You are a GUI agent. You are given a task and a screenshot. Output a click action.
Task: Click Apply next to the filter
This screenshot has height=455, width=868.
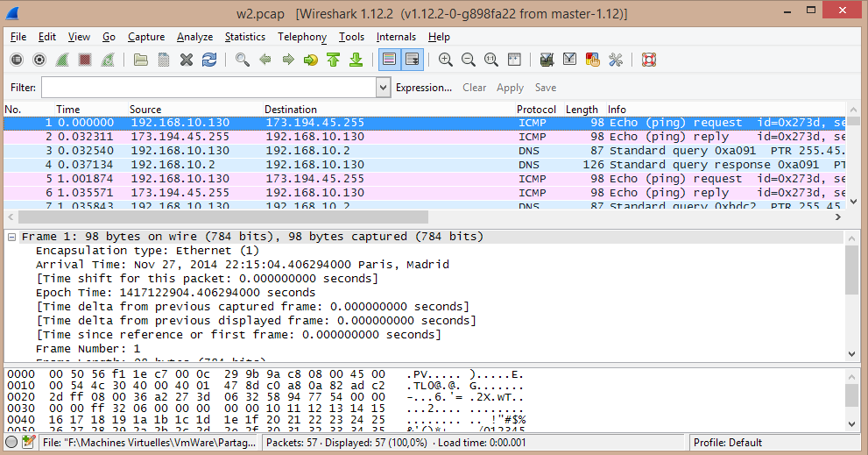click(510, 88)
